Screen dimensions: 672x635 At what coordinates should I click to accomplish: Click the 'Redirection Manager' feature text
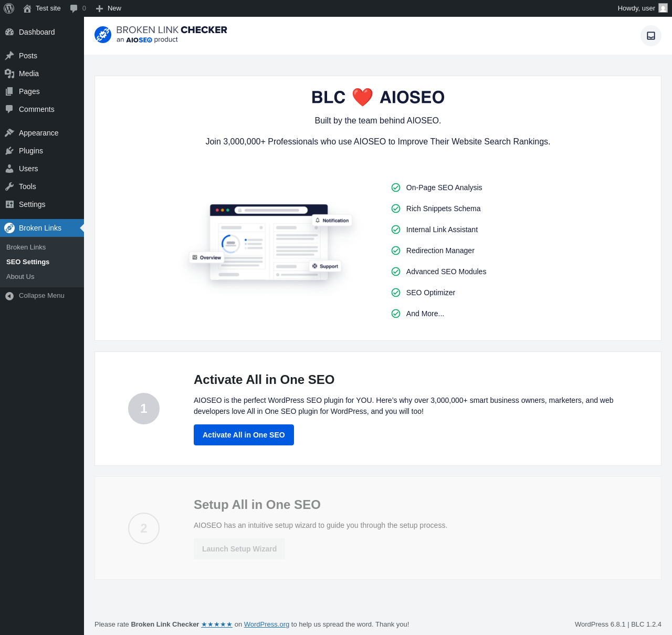tap(440, 251)
